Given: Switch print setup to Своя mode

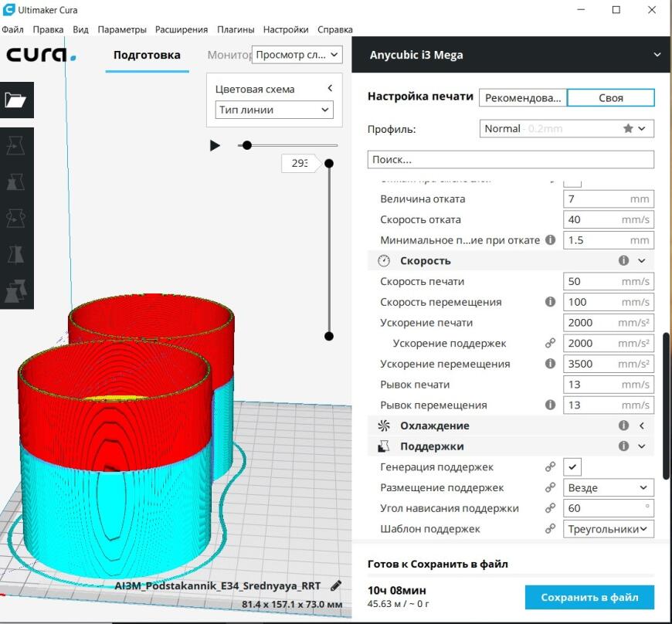Looking at the screenshot, I should click(611, 98).
